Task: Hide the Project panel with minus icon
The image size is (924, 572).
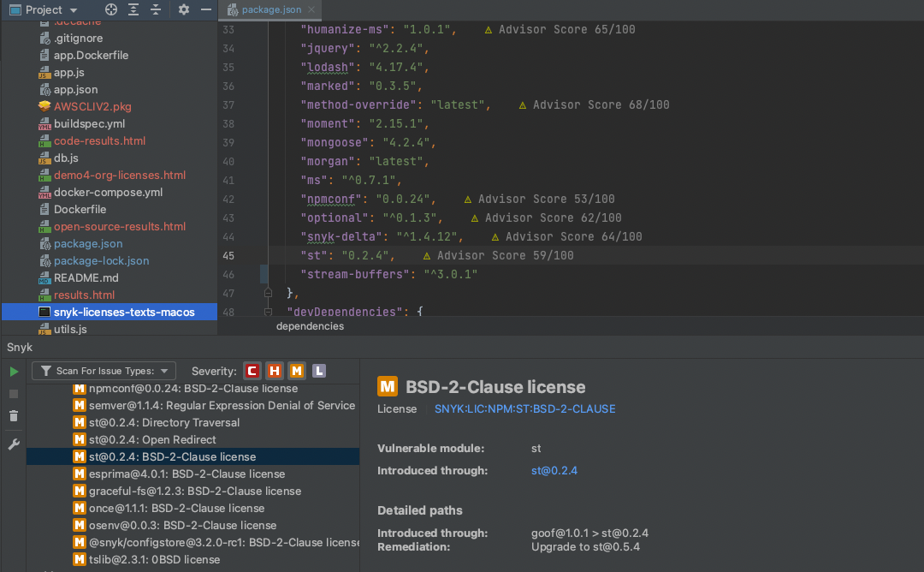Action: coord(205,9)
